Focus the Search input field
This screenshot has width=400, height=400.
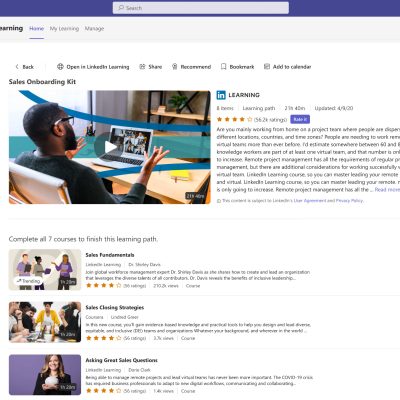click(x=201, y=8)
